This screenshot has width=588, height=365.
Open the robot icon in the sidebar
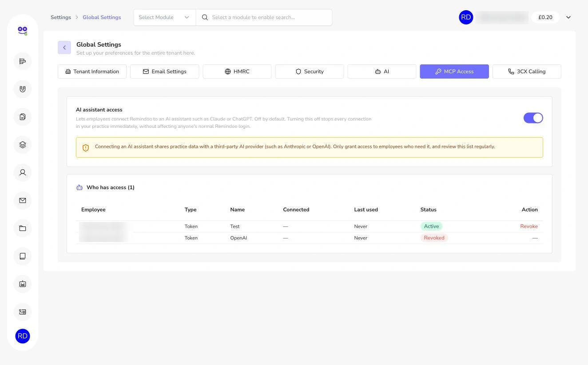23,284
